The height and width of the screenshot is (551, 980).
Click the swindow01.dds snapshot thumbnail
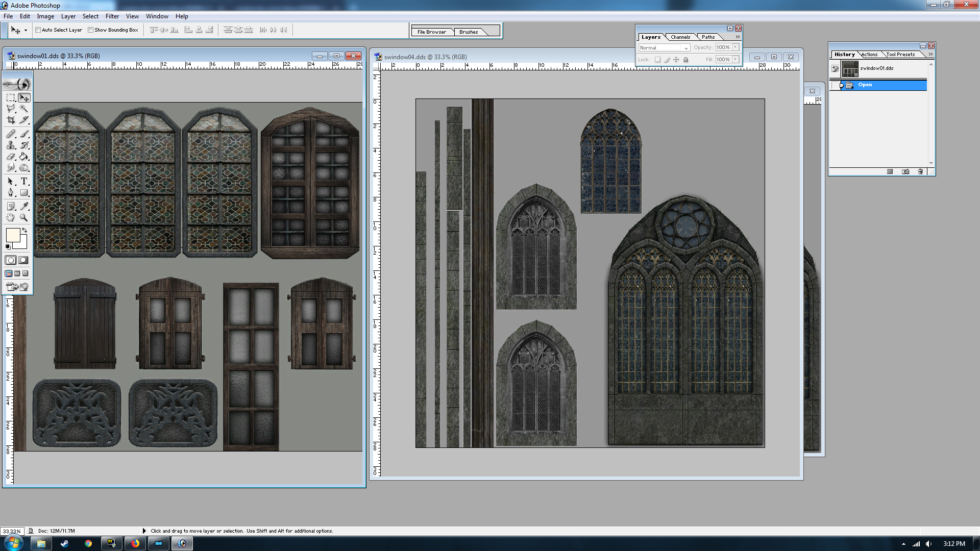click(x=850, y=68)
